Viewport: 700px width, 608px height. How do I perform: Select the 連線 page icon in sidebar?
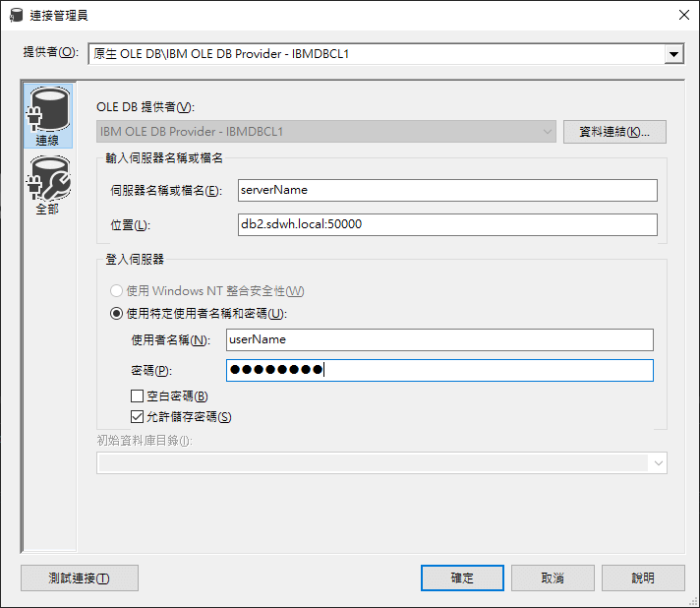click(47, 116)
